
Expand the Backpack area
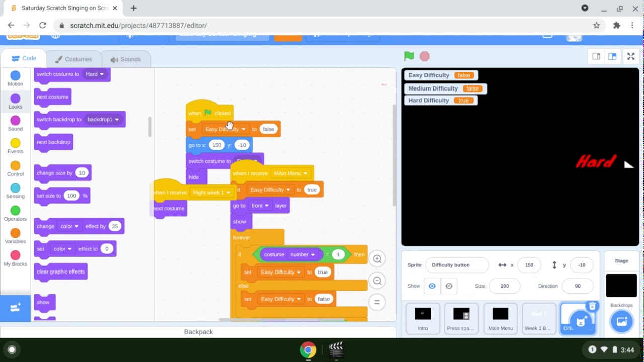click(x=198, y=332)
